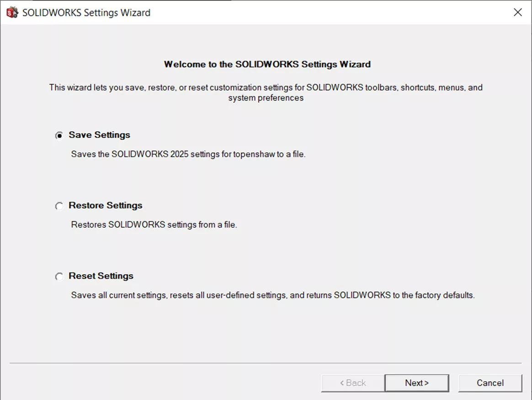This screenshot has height=400, width=532.
Task: Enable resetting settings via its radio option
Action: 59,276
